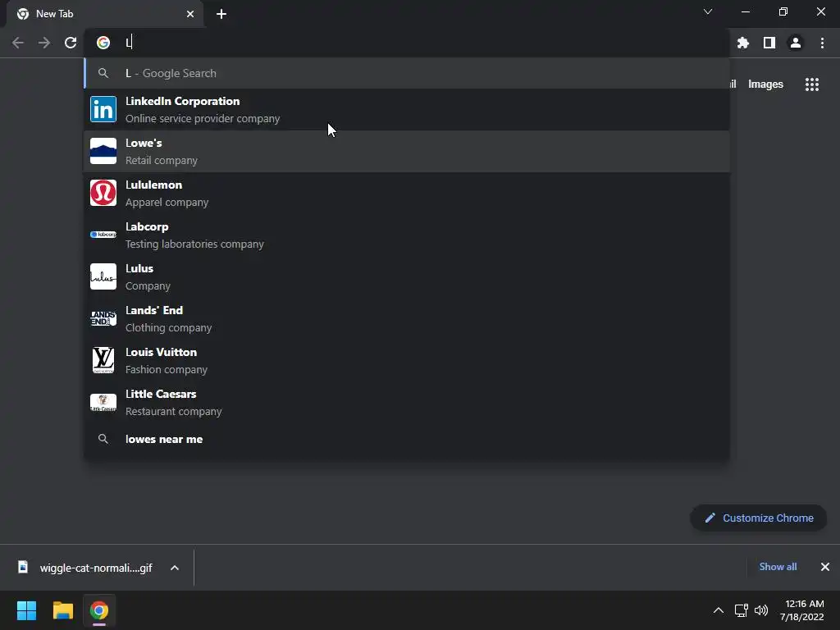
Task: Click the Show all downloads link
Action: pos(778,567)
